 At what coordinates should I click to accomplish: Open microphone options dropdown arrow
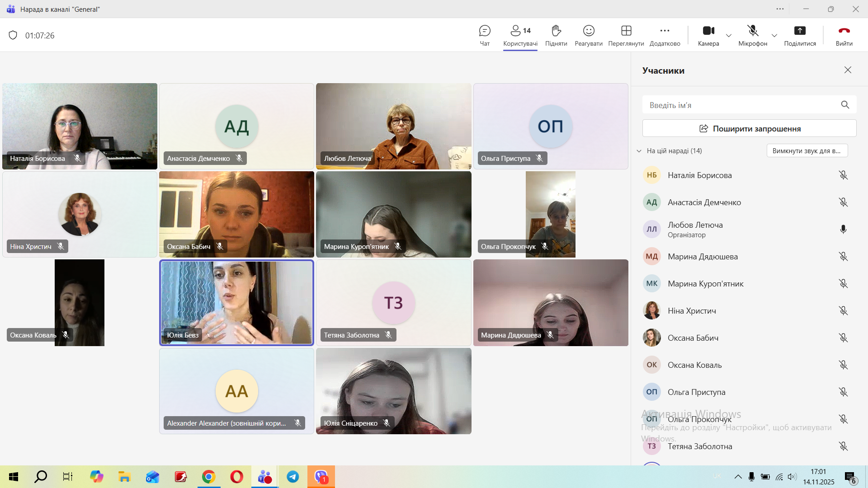(x=774, y=35)
